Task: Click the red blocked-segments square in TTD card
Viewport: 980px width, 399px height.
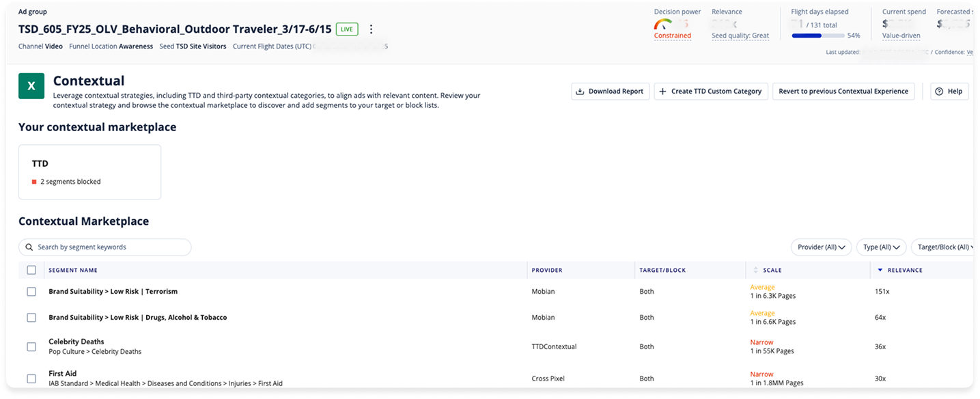Action: point(34,181)
